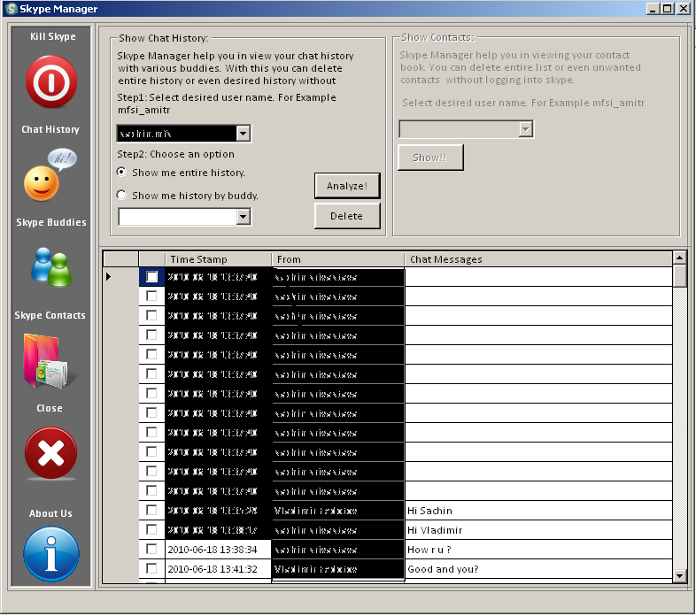Sort by the Time Stamp column header
This screenshot has height=616, width=696.
point(218,259)
